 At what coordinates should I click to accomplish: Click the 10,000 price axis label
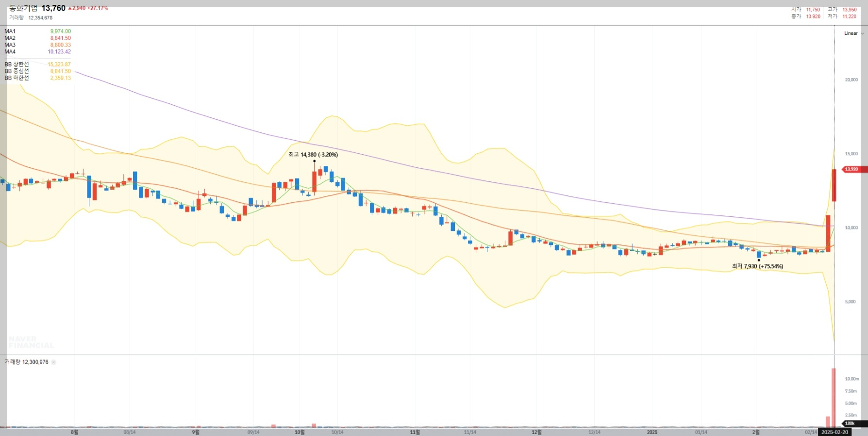point(851,228)
